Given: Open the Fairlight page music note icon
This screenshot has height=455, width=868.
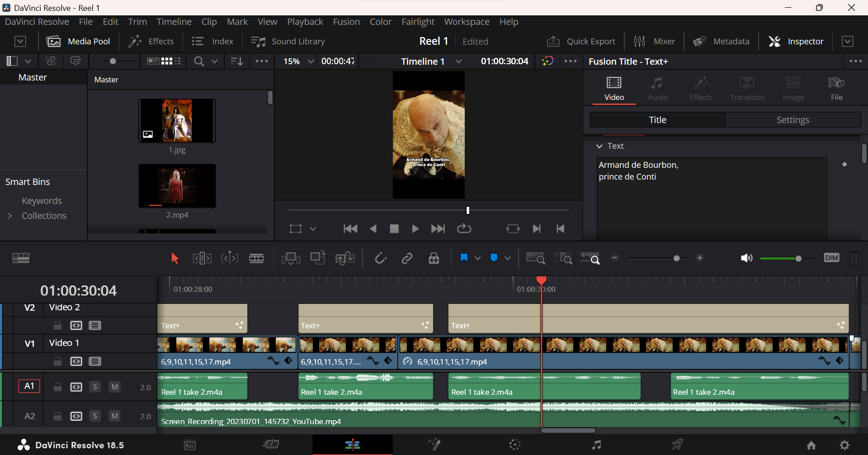Looking at the screenshot, I should [597, 445].
